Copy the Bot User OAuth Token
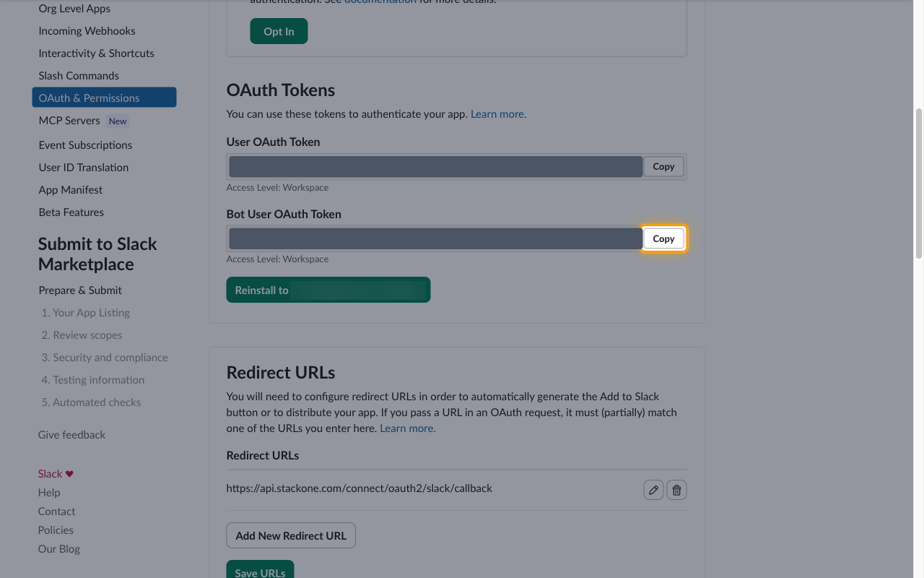Image resolution: width=924 pixels, height=578 pixels. coord(663,238)
